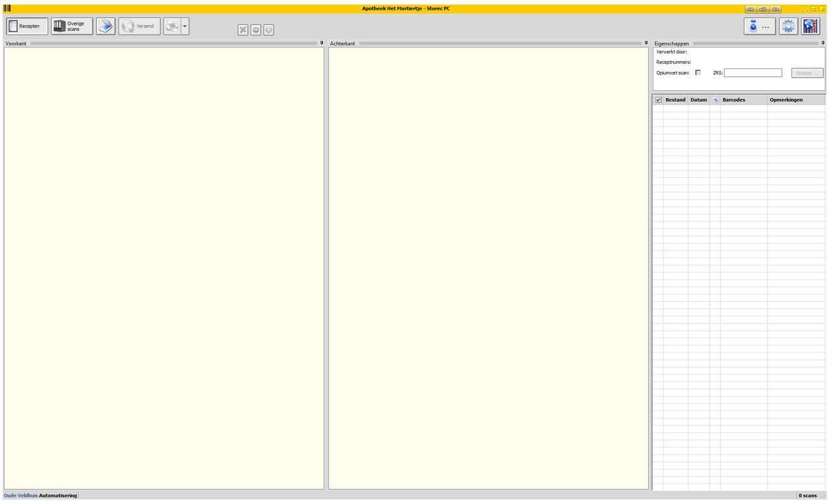The height and width of the screenshot is (504, 832).
Task: Pin the Achterkant panel
Action: point(646,43)
